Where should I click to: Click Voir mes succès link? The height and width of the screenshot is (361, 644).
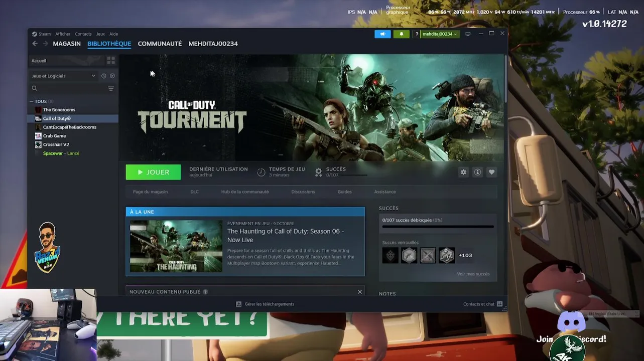(x=473, y=274)
